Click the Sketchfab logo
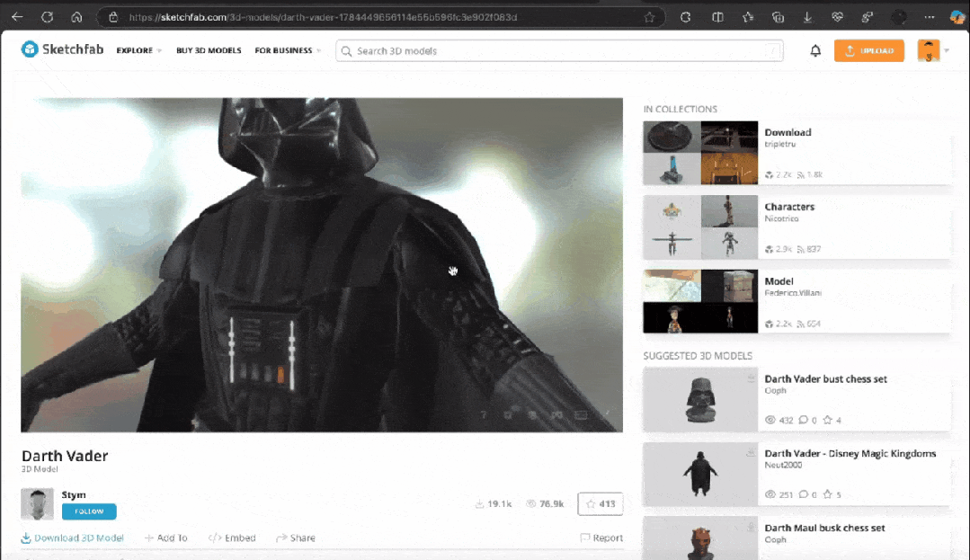 [x=63, y=49]
